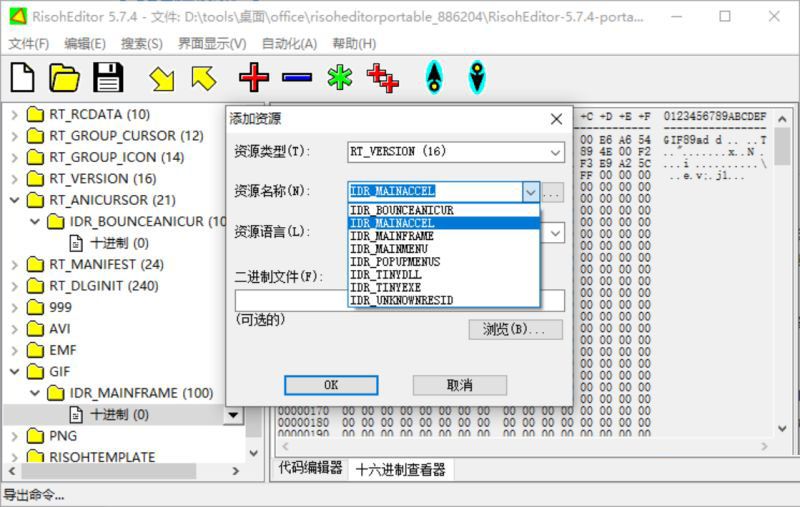Open the 界面显示(V) menu

212,44
